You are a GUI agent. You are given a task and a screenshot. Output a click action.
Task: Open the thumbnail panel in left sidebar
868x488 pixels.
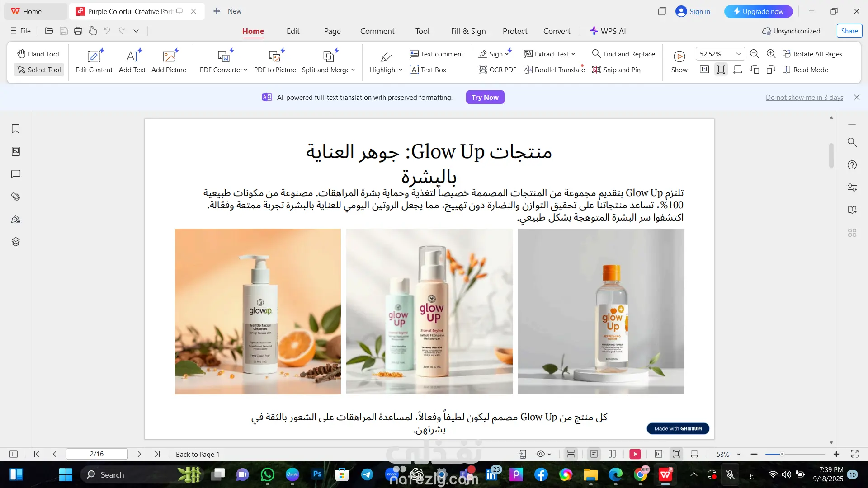pos(15,151)
